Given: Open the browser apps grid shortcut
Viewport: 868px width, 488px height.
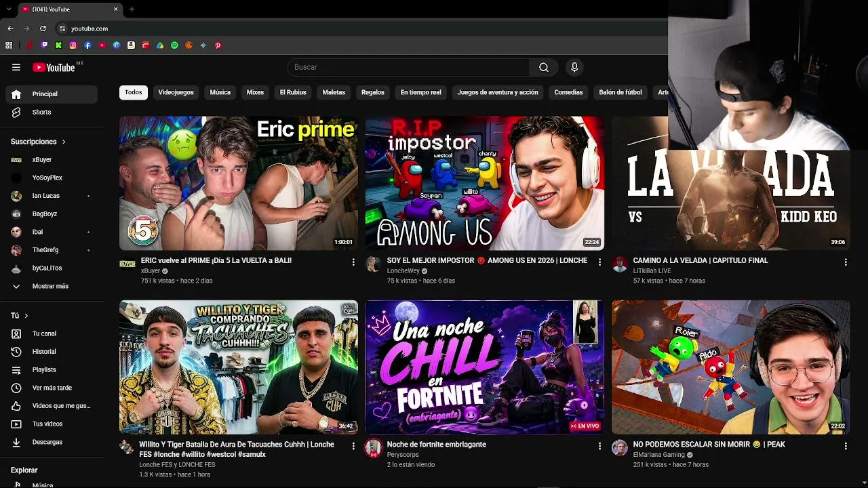Looking at the screenshot, I should [x=9, y=45].
